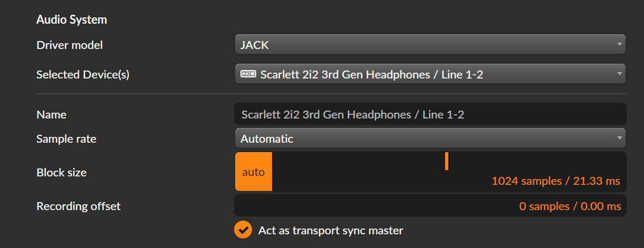Click the Recording offset label
This screenshot has height=248, width=644.
78,206
